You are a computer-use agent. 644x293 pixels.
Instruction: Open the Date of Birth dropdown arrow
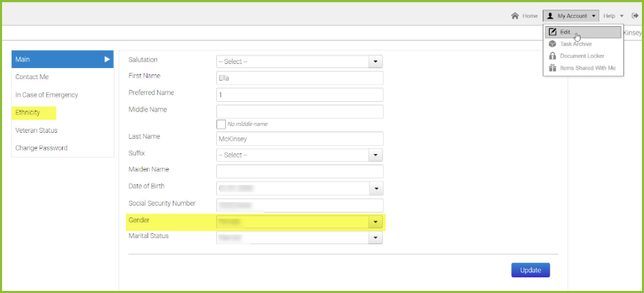pyautogui.click(x=376, y=188)
